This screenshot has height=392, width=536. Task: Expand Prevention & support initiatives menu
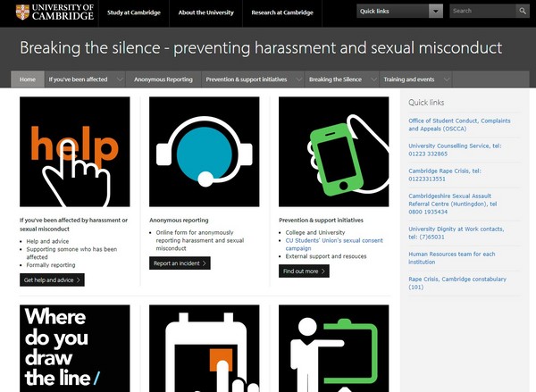click(x=253, y=79)
